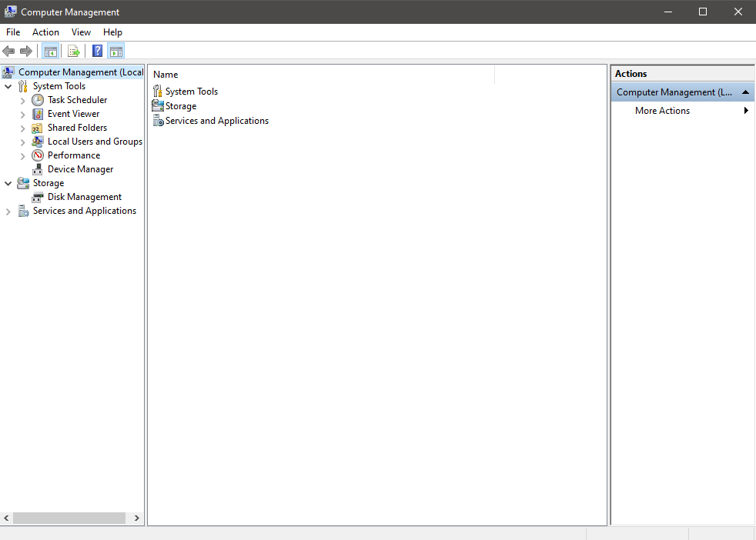Image resolution: width=756 pixels, height=540 pixels.
Task: Click the Disk Management drive icon
Action: click(x=37, y=198)
